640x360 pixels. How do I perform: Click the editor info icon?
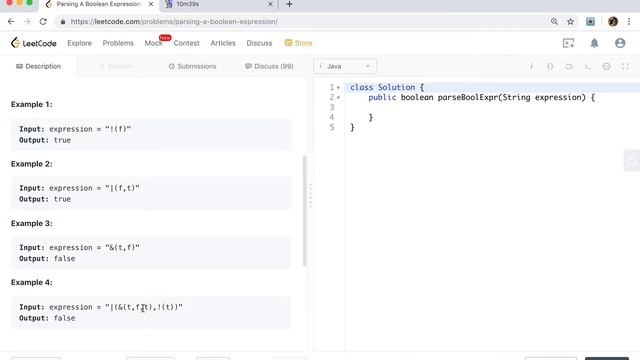(531, 66)
